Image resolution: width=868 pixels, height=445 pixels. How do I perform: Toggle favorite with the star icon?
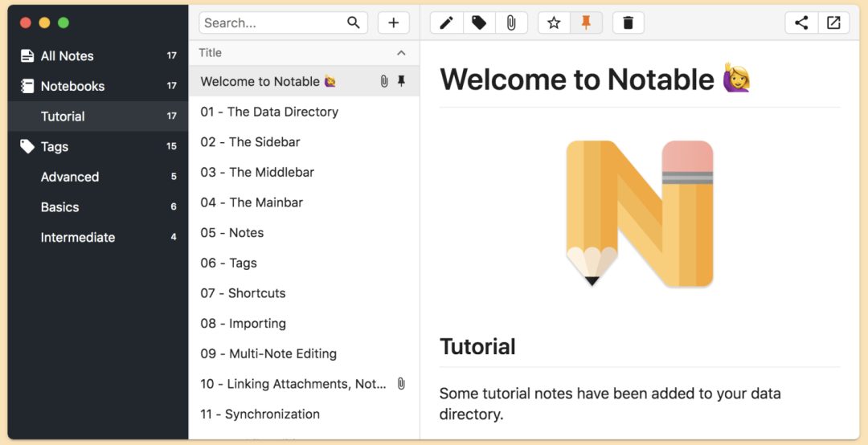(554, 23)
